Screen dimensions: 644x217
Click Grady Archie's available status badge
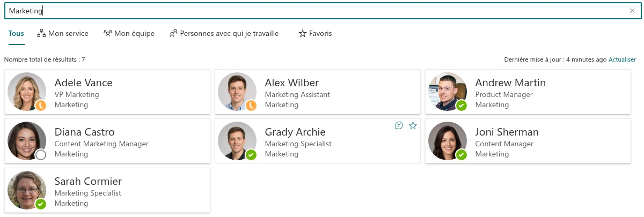pyautogui.click(x=251, y=155)
